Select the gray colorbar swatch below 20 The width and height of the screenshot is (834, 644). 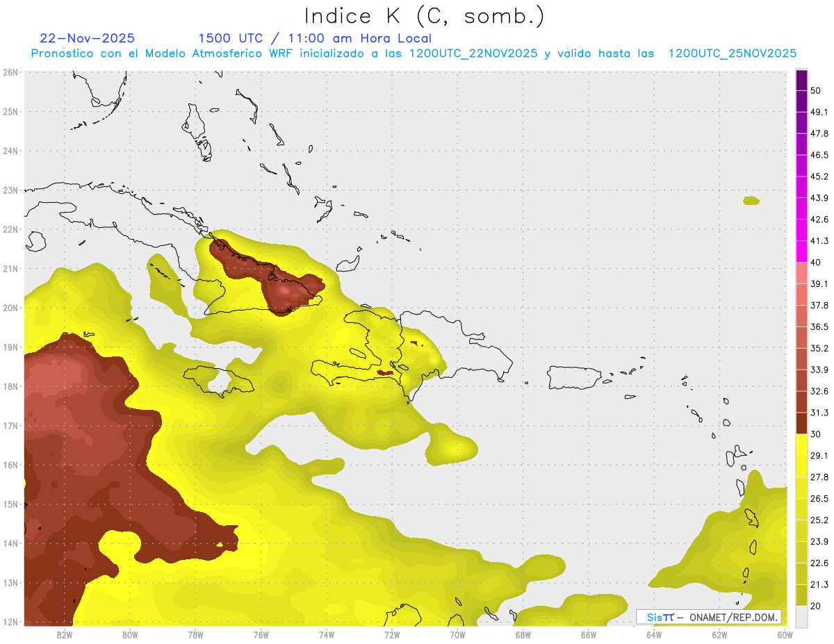[801, 616]
